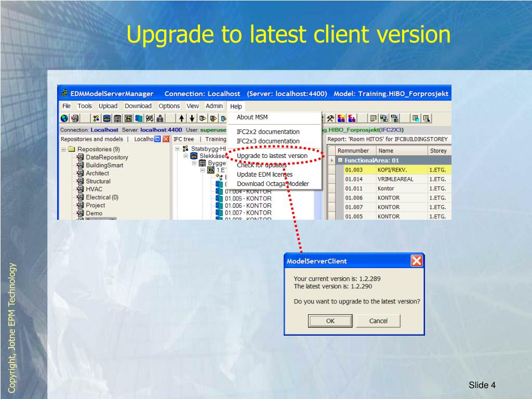Click teal space icon beside 01.006 - KONTOR
Viewport: 532px width, 399px height.
(x=219, y=206)
